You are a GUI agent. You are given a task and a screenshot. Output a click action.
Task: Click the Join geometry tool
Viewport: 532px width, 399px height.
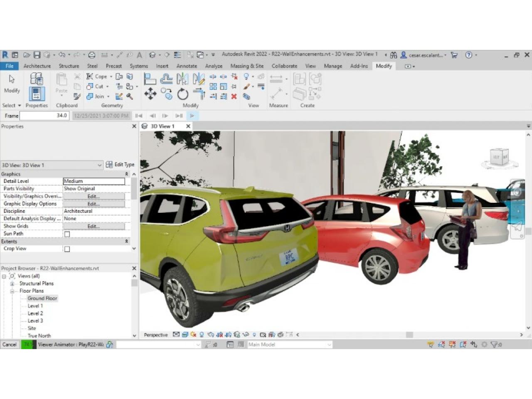95,96
